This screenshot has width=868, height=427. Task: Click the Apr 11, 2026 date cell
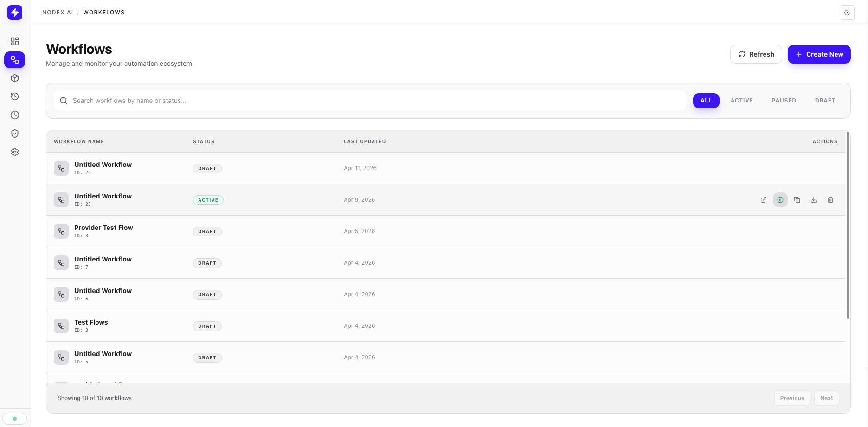[x=360, y=168]
